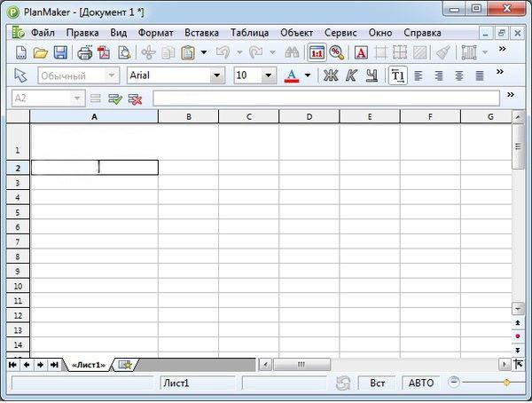Select the «Лист1» sheet tab

click(89, 365)
